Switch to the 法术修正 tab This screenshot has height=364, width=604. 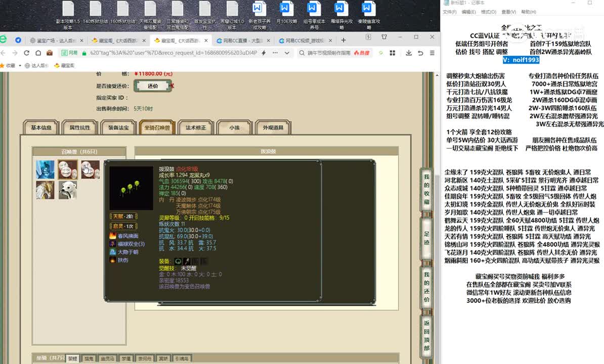(x=196, y=128)
